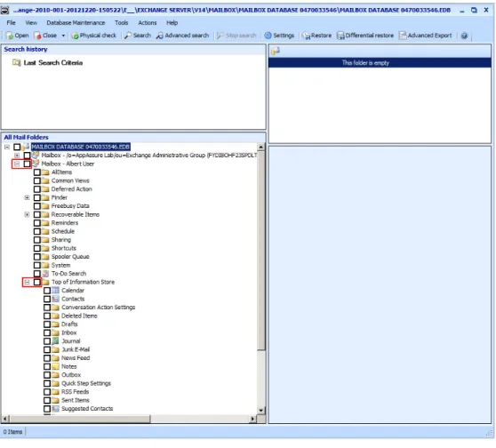Click the Stop search toolbar icon

pyautogui.click(x=220, y=36)
